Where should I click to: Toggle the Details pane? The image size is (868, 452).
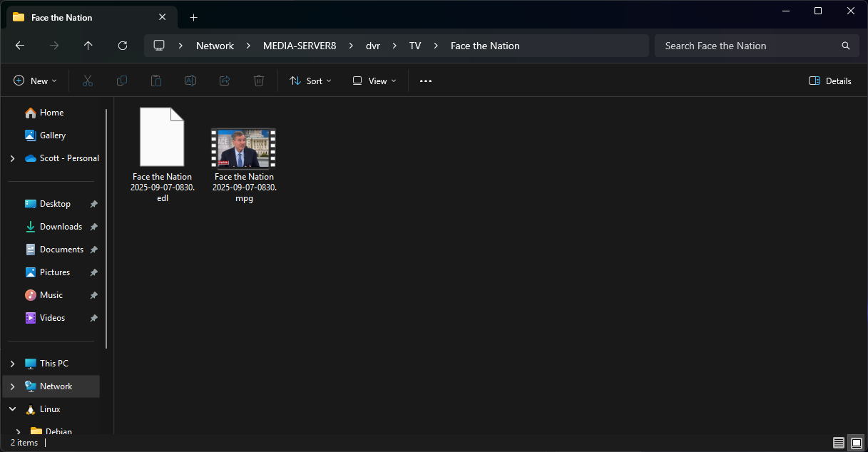[829, 81]
